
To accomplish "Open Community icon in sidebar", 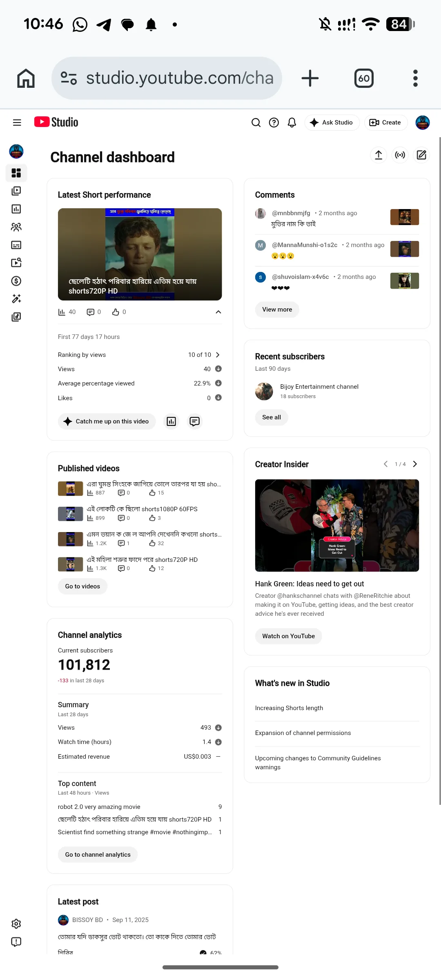I will (16, 227).
